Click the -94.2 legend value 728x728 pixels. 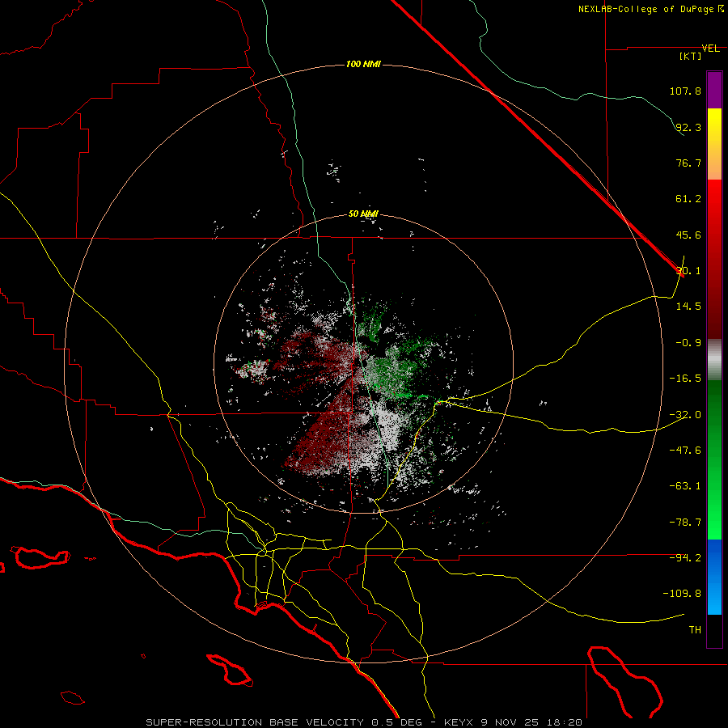[x=685, y=557]
